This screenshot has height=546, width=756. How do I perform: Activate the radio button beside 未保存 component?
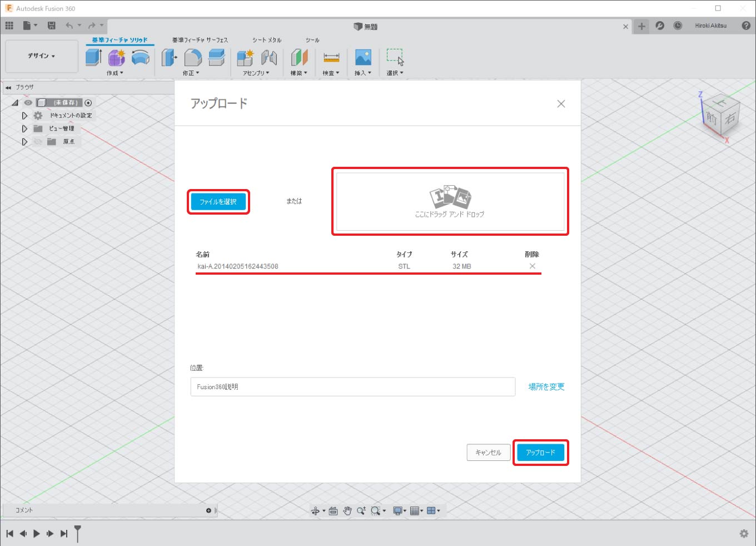pos(88,103)
